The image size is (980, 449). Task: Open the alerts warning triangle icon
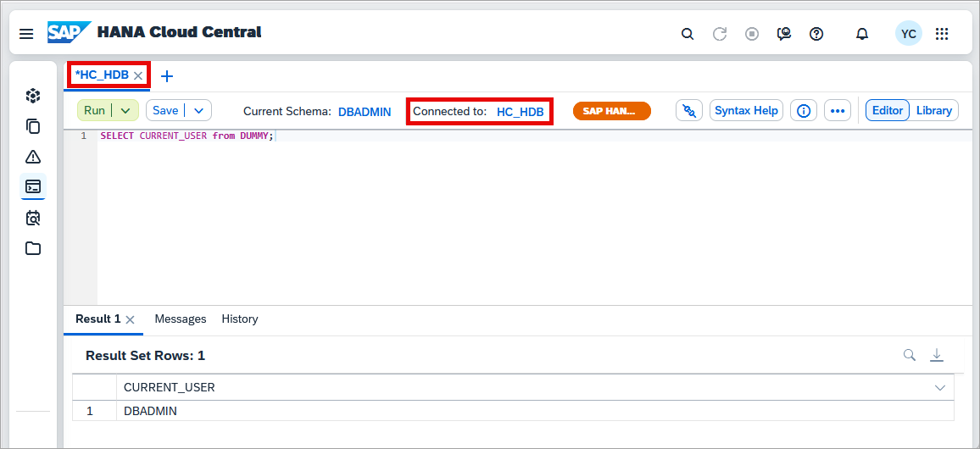[32, 156]
